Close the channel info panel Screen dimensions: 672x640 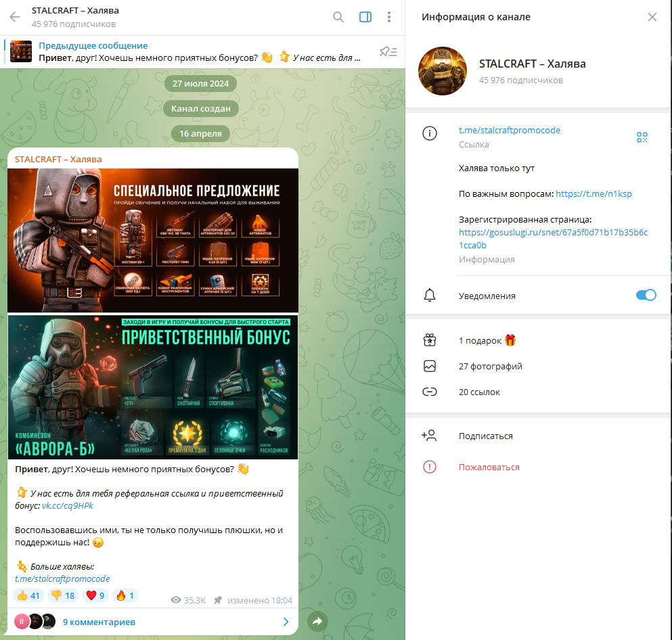click(652, 17)
